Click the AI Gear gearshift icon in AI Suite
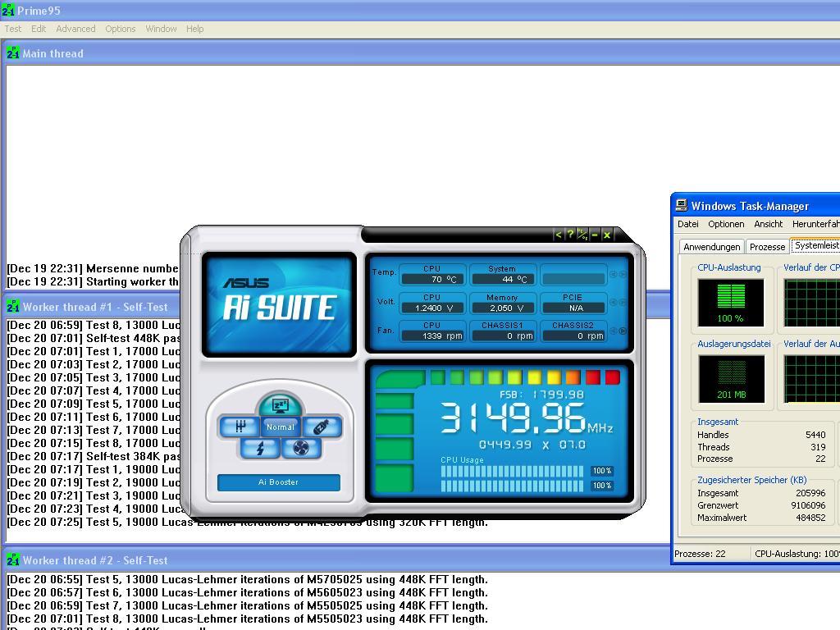 pos(240,427)
